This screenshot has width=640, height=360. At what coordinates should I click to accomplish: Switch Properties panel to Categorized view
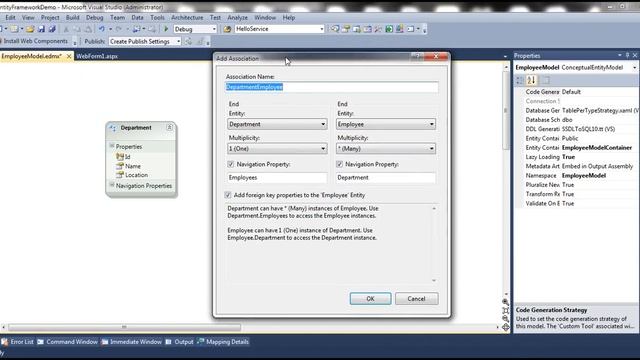click(x=520, y=80)
